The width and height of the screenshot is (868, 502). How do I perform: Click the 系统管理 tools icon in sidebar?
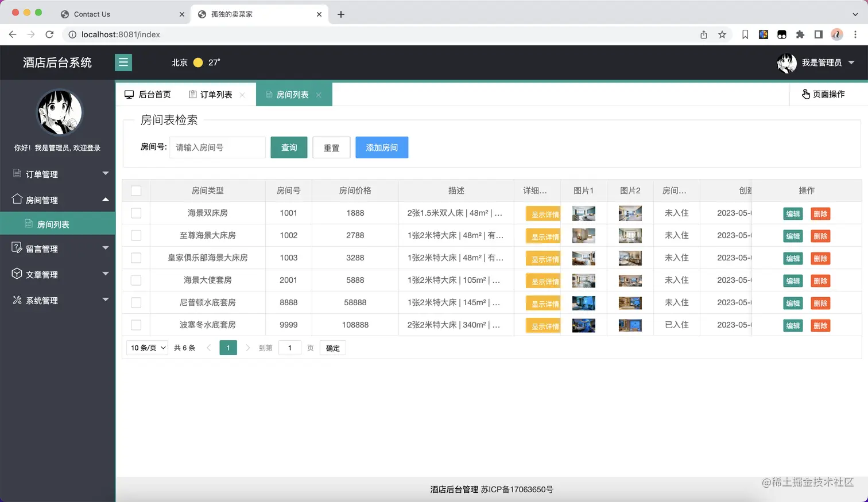point(17,300)
